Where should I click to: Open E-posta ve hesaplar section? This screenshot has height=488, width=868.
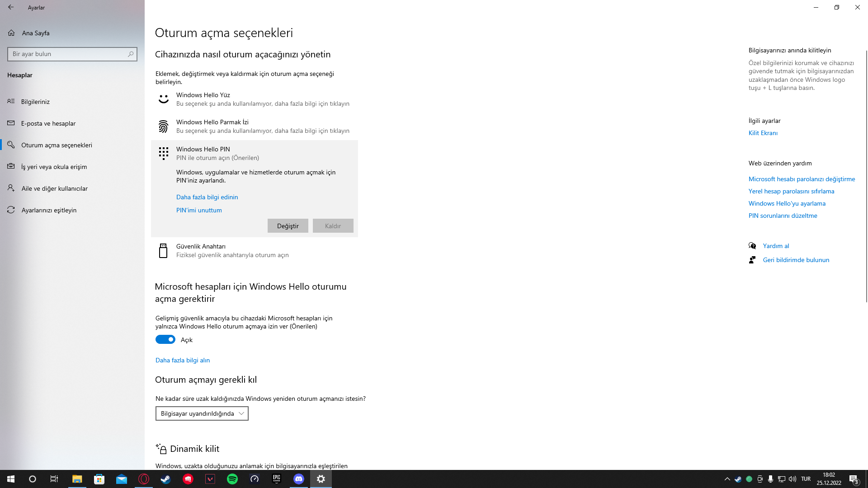click(48, 123)
